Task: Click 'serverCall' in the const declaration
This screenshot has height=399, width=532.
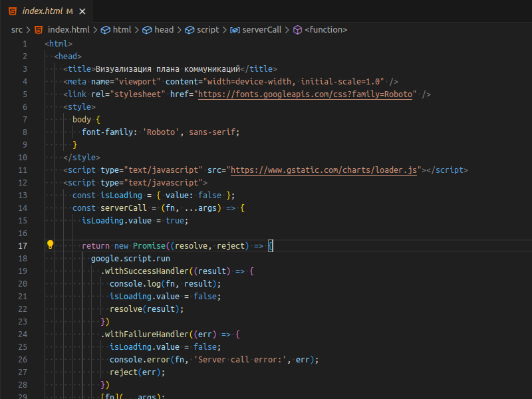Action: click(x=124, y=208)
